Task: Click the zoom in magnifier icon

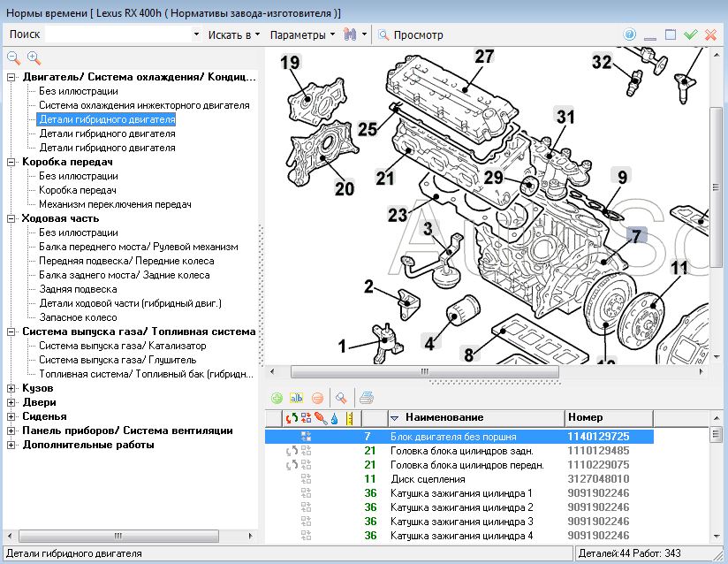Action: 34,57
